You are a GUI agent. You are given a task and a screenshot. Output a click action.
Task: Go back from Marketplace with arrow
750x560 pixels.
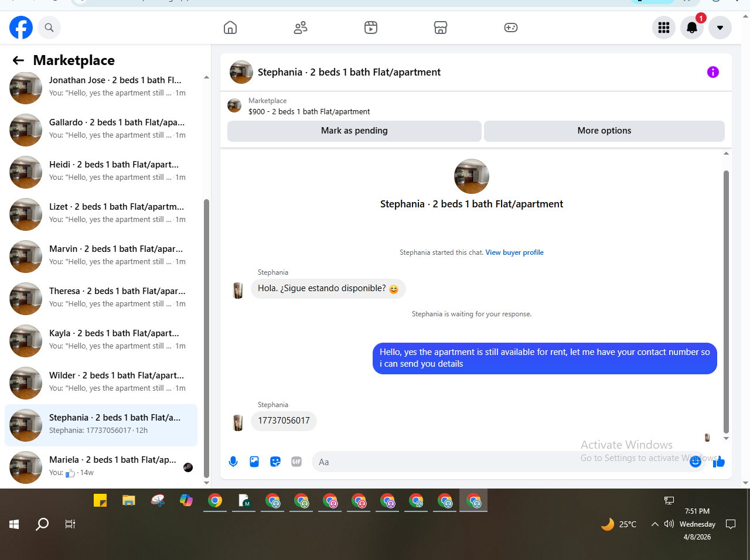click(18, 60)
